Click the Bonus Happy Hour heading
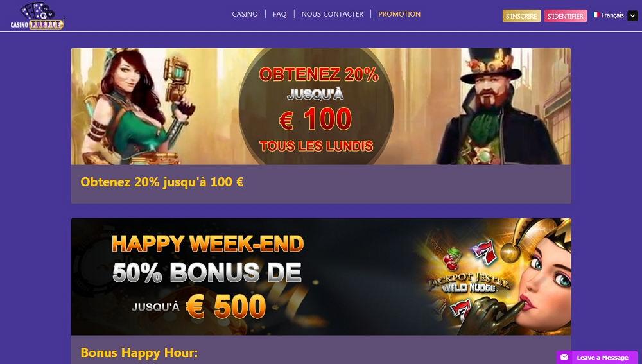This screenshot has height=364, width=642. (139, 352)
